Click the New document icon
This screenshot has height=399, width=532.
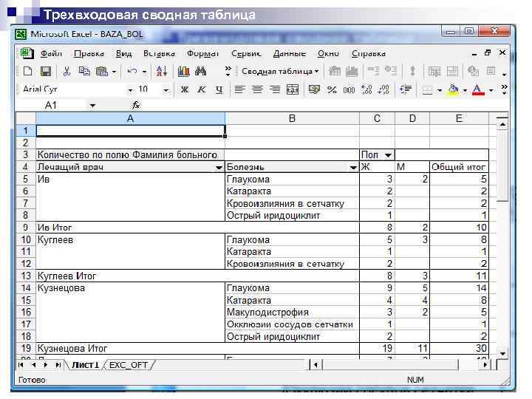pos(28,71)
